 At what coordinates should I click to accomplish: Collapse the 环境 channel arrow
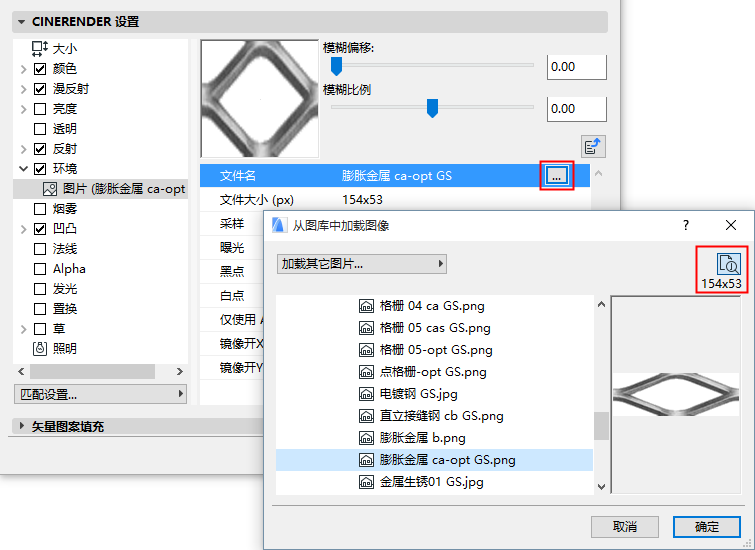click(23, 169)
